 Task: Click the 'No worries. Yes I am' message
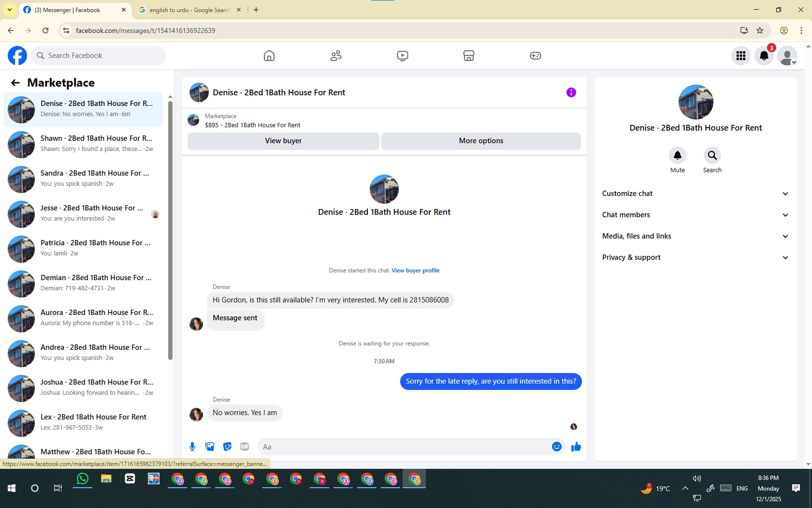click(x=245, y=413)
